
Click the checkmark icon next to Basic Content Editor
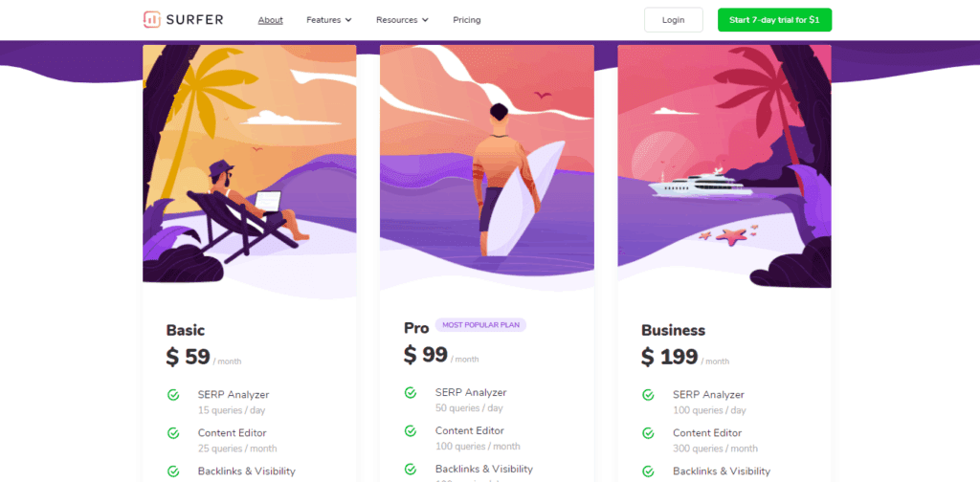tap(173, 433)
